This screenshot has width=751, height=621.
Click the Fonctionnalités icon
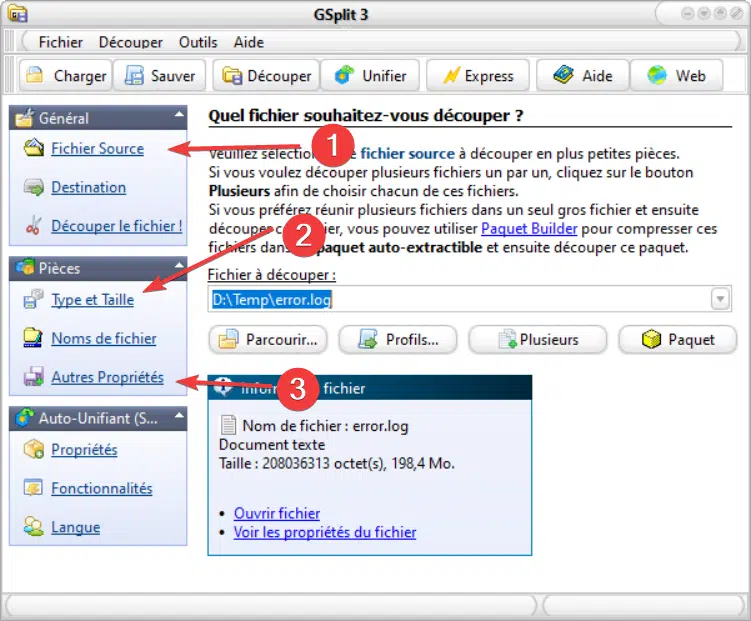coord(33,488)
